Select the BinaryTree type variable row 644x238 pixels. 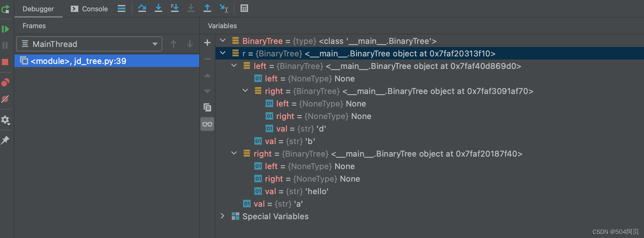pyautogui.click(x=429, y=41)
